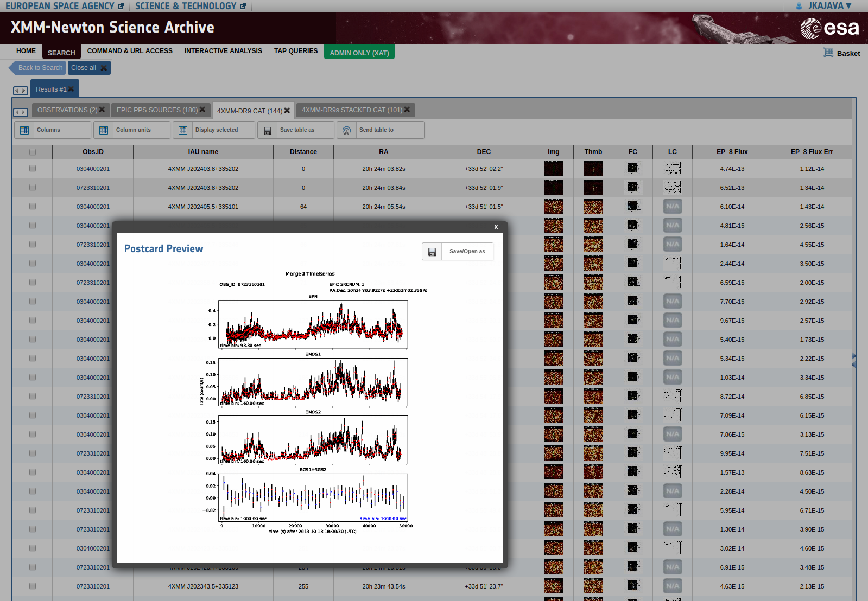Click the Send table to broadcast icon
The image size is (868, 601).
pos(347,130)
